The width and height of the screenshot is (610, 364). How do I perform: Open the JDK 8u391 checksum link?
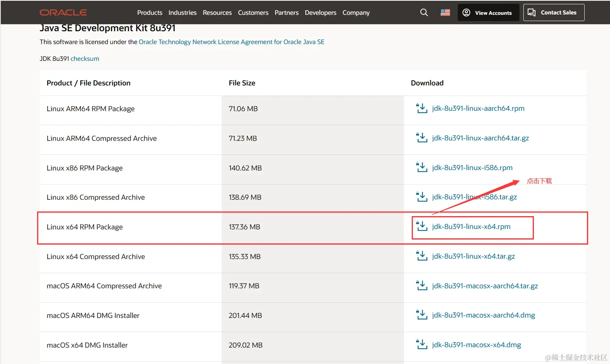click(85, 59)
